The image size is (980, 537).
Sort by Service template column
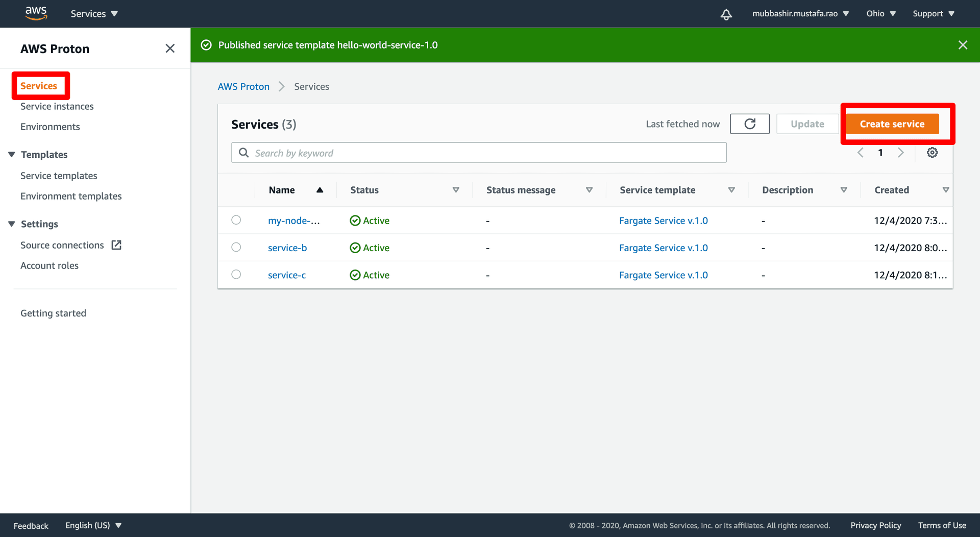click(x=731, y=190)
